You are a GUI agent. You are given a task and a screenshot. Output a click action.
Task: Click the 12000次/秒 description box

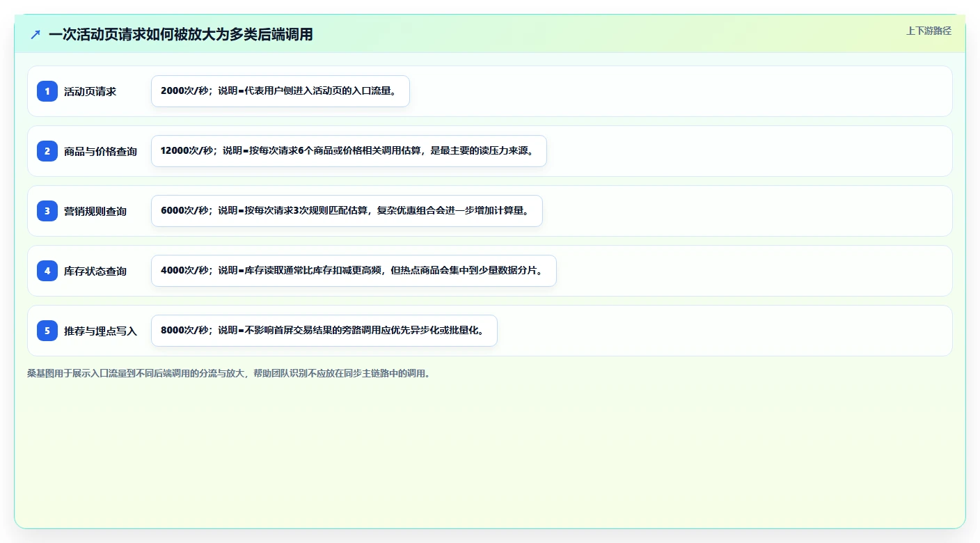[x=349, y=151]
